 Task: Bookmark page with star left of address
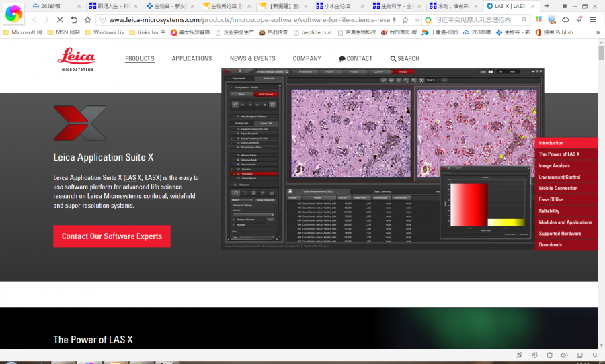[87, 19]
